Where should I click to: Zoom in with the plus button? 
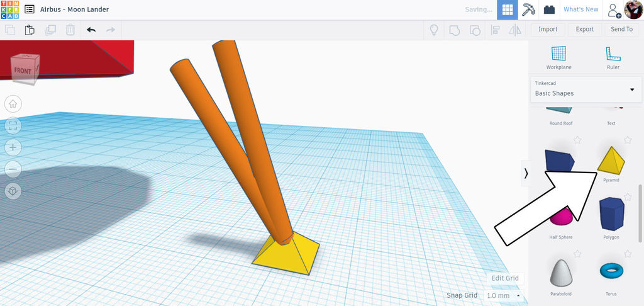[x=13, y=147]
